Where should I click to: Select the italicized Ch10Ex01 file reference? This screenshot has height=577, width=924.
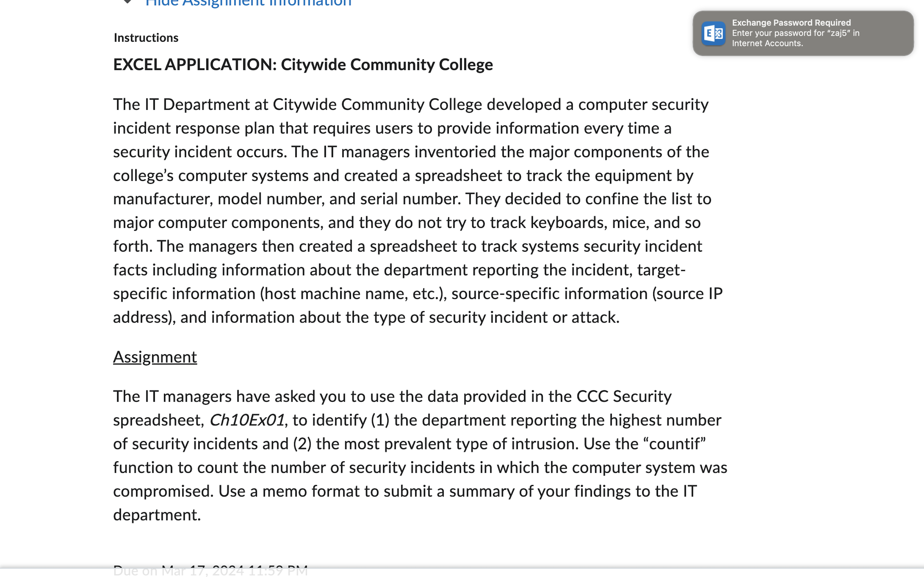click(247, 420)
